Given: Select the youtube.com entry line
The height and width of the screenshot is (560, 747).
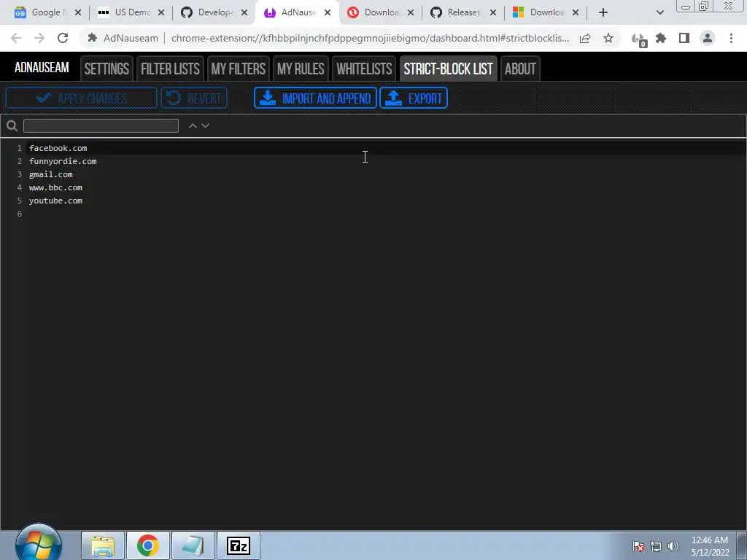Looking at the screenshot, I should 55,201.
